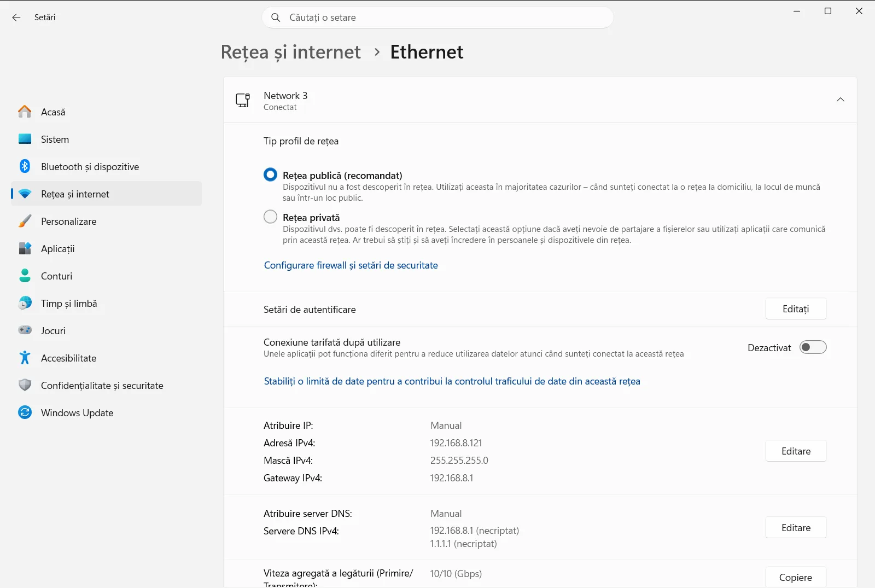Screen dimensions: 875x588
Task: Maximize the Setări window
Action: tap(828, 11)
